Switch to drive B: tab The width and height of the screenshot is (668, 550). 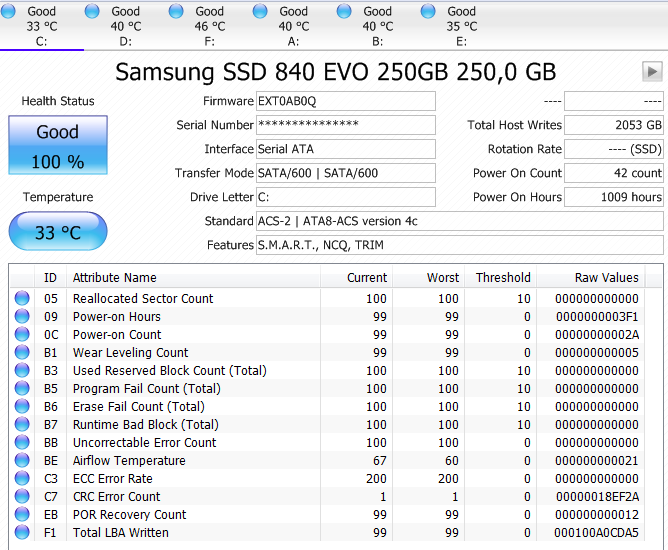tap(377, 26)
